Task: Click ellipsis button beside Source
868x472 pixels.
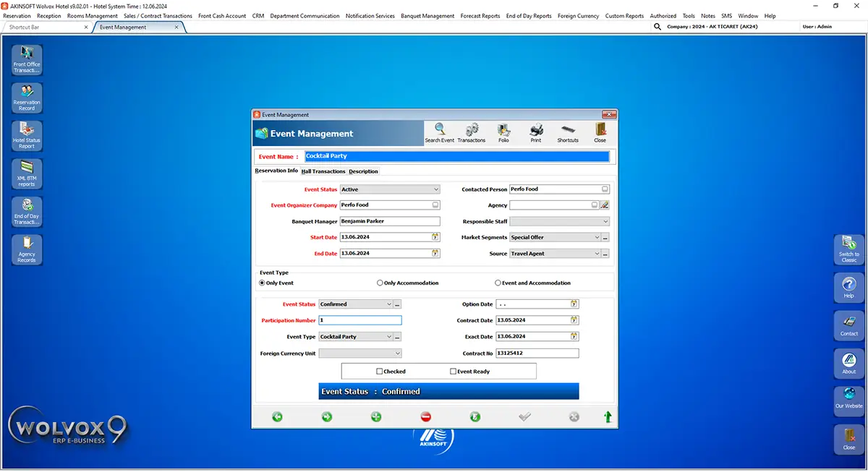Action: [605, 254]
